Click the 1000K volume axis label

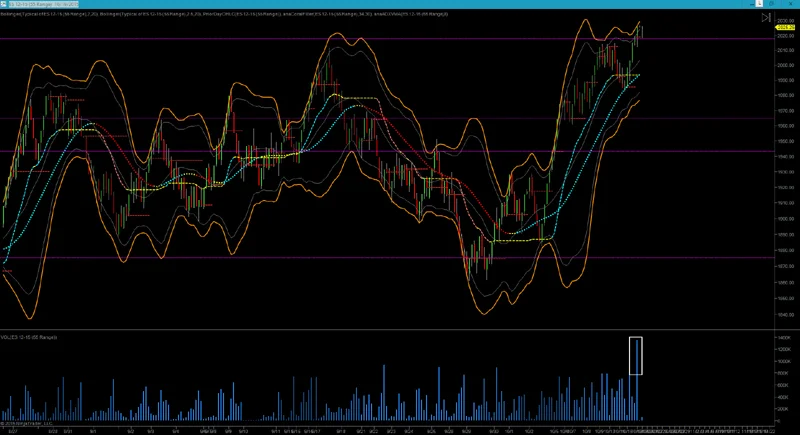(x=784, y=361)
